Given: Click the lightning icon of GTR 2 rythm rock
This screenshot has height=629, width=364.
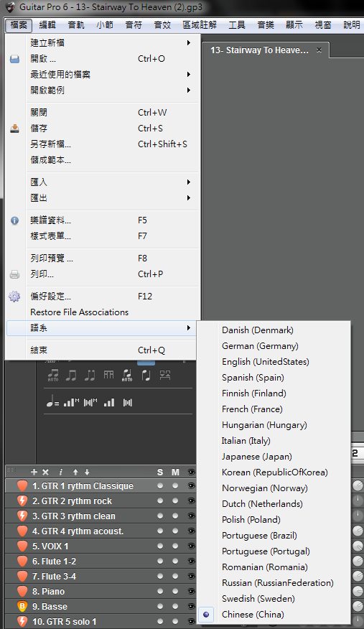Looking at the screenshot, I should 22,501.
